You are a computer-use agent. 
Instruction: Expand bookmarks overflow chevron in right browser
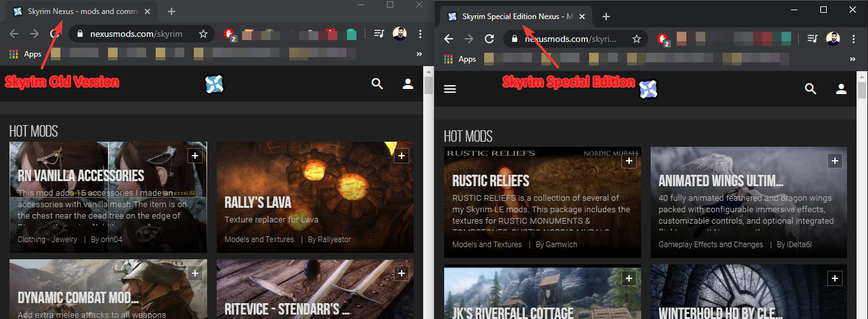click(853, 59)
